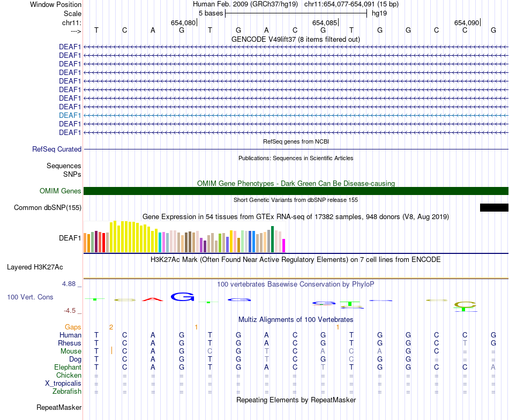Viewport: 509px width, 420px height.
Task: Open Multiz Alignments of 100 Vertebrates title
Action: 296,319
